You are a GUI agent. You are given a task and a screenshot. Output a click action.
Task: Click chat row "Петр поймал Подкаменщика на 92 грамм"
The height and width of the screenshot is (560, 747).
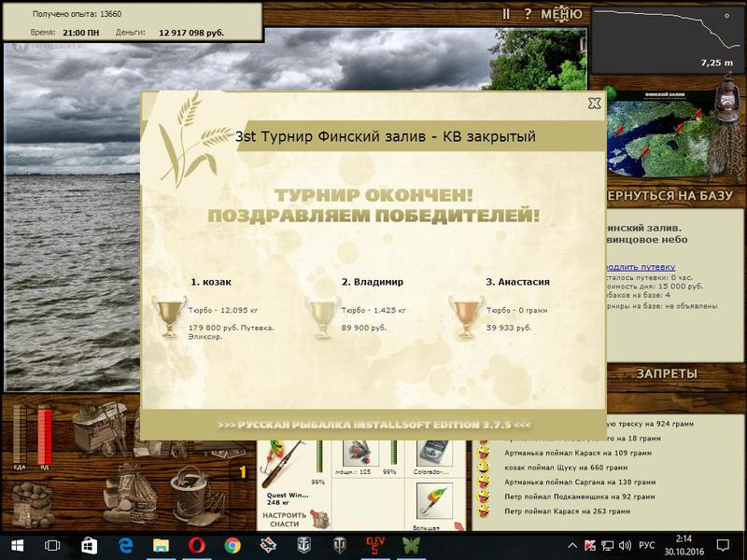pos(579,497)
